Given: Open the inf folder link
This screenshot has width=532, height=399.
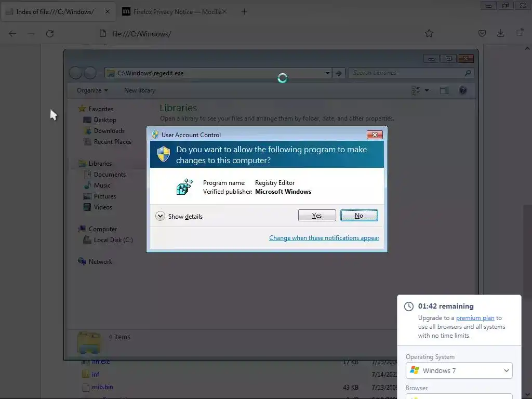Looking at the screenshot, I should coord(96,374).
